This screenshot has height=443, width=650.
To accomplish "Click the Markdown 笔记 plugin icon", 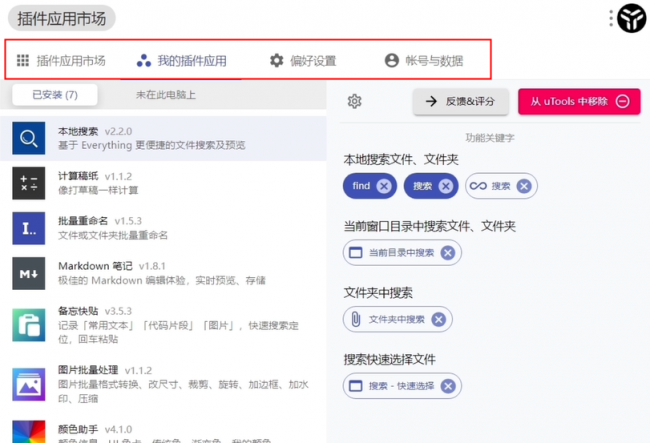I will [x=29, y=274].
